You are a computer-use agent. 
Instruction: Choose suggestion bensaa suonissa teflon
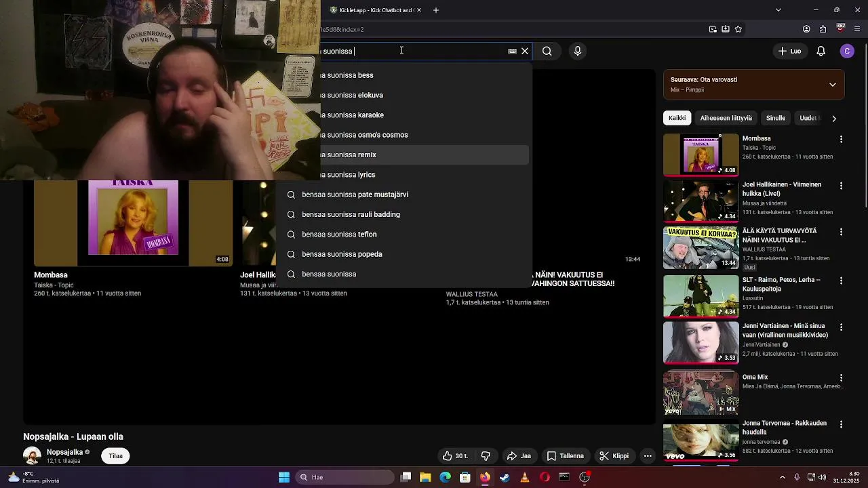coord(404,234)
